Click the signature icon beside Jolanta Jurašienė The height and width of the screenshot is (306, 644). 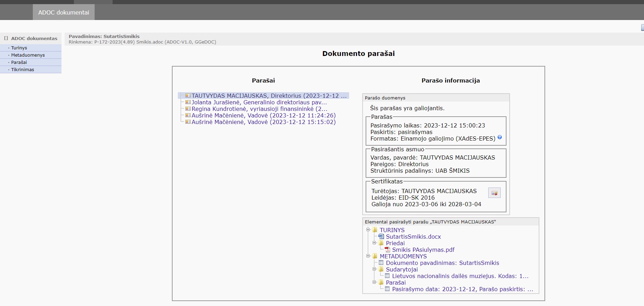[188, 102]
